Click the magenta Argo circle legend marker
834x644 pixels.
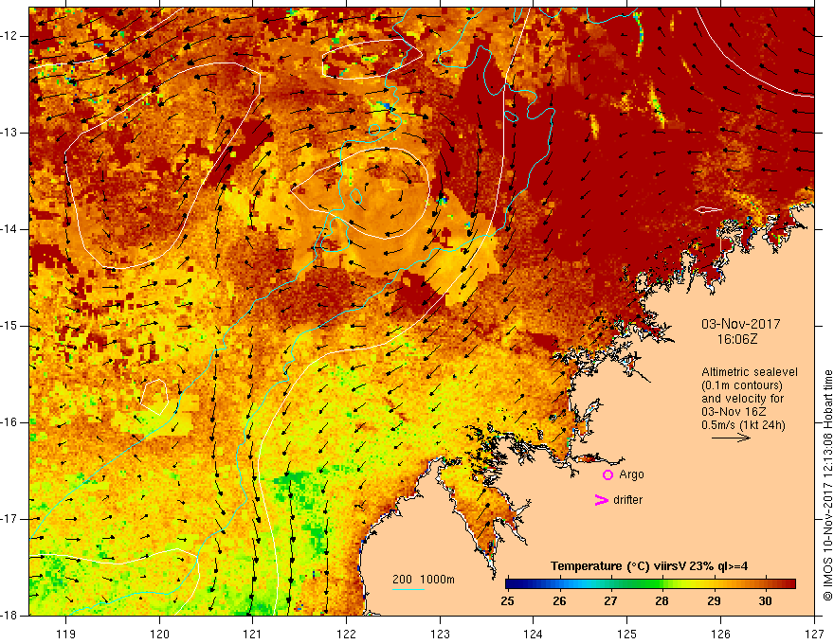tap(607, 475)
